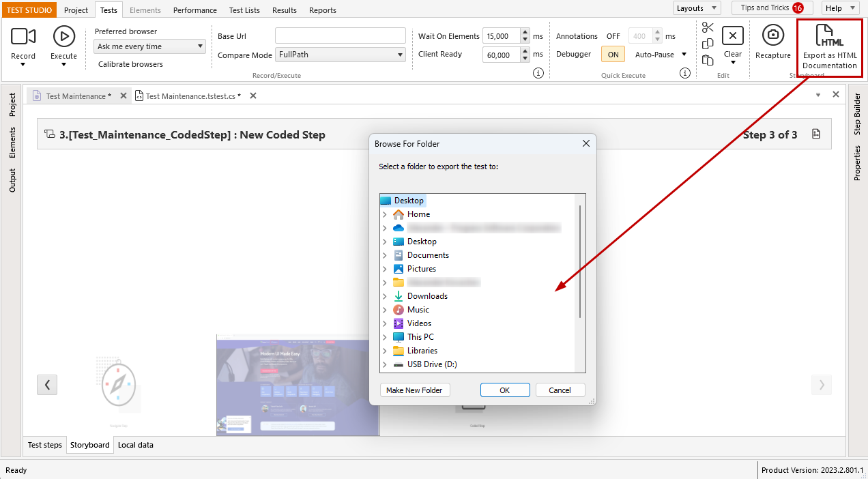Open the Properties side panel
The height and width of the screenshot is (479, 868).
[858, 162]
